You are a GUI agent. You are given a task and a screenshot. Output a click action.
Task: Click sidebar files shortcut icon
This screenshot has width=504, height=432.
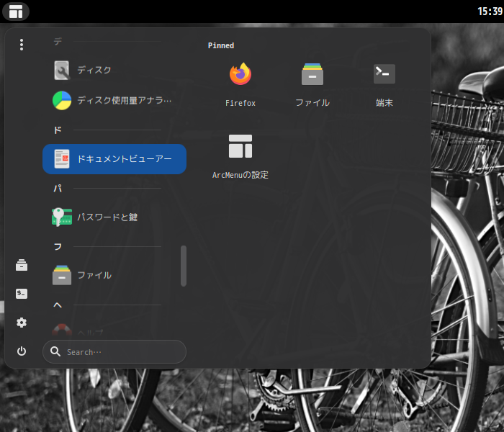[x=22, y=265]
